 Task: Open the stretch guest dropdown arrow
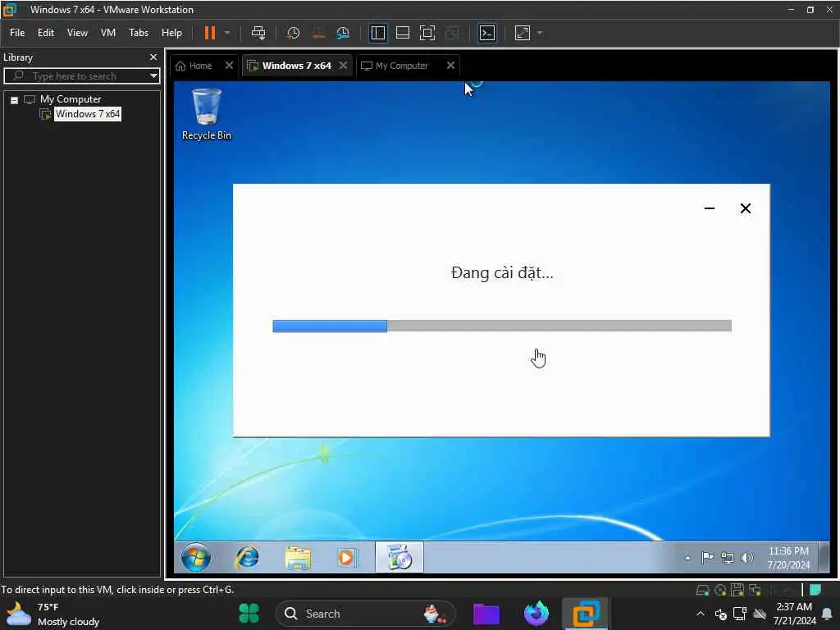click(x=540, y=33)
